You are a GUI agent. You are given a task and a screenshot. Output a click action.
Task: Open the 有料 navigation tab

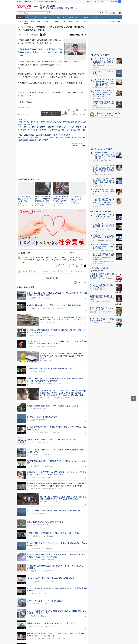(95, 17)
